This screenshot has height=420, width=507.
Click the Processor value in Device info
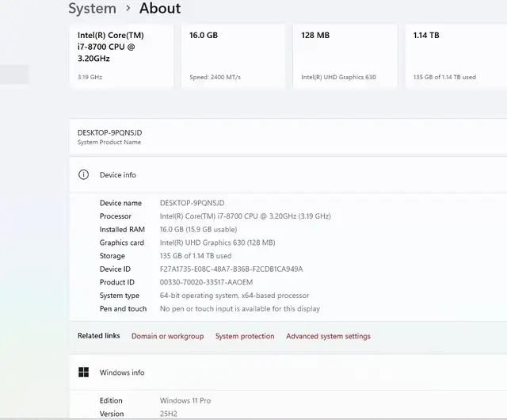(245, 216)
